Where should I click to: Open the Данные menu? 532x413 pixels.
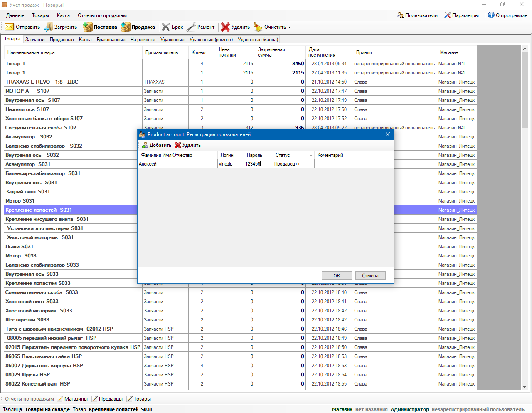[15, 15]
